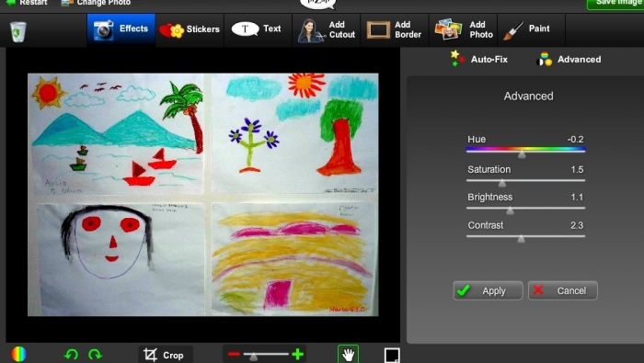Zoom out with the red minus
The image size is (644, 363).
click(x=234, y=354)
